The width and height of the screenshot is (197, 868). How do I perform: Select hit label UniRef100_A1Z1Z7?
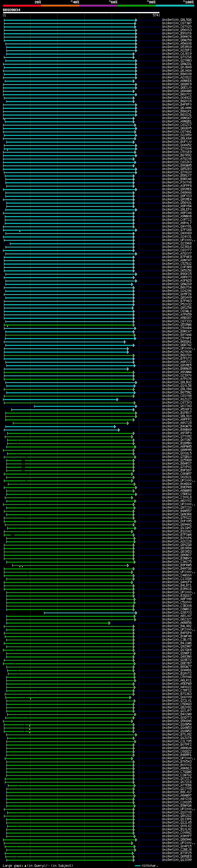click(177, 399)
